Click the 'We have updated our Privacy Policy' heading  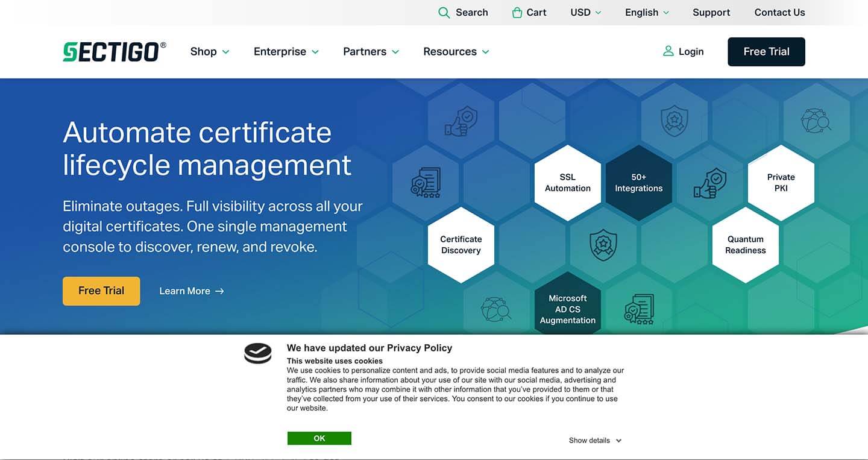point(370,348)
